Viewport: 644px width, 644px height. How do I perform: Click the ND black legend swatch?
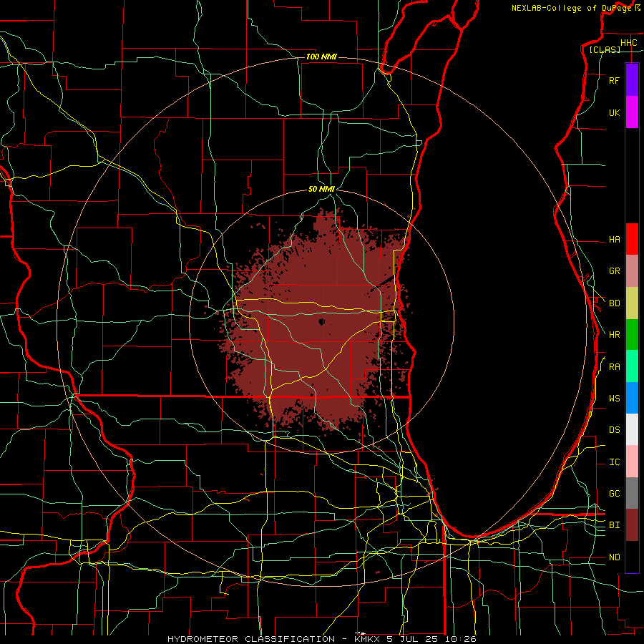[632, 557]
